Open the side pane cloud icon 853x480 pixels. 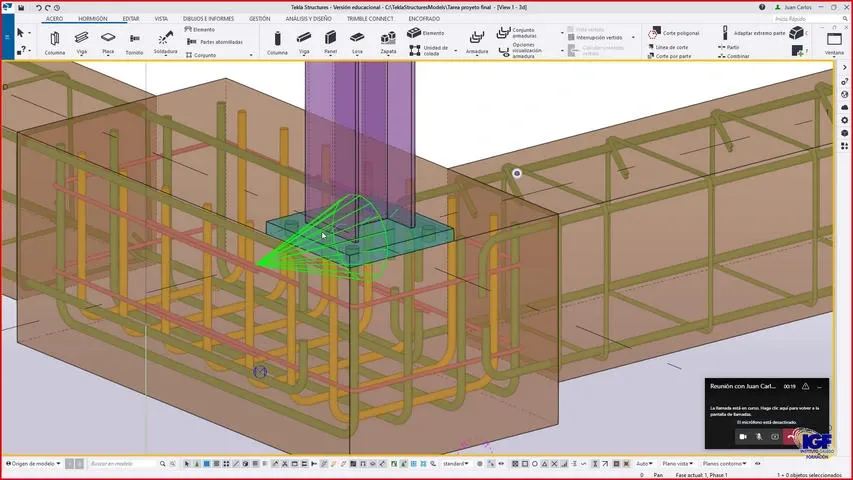click(844, 107)
